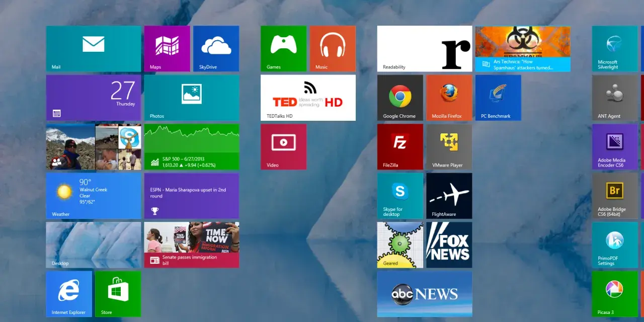Open the S&P 500 finance tile
Viewport: 644px width, 322px height.
click(x=192, y=147)
